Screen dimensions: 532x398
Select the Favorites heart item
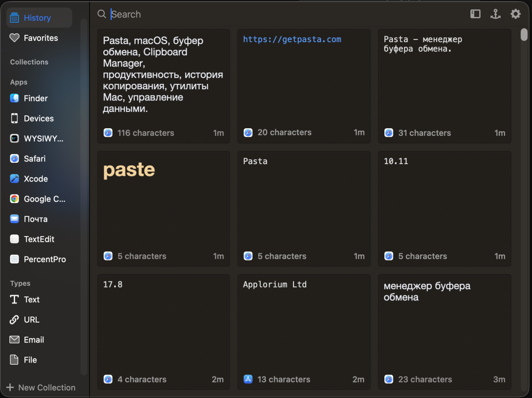pos(39,38)
